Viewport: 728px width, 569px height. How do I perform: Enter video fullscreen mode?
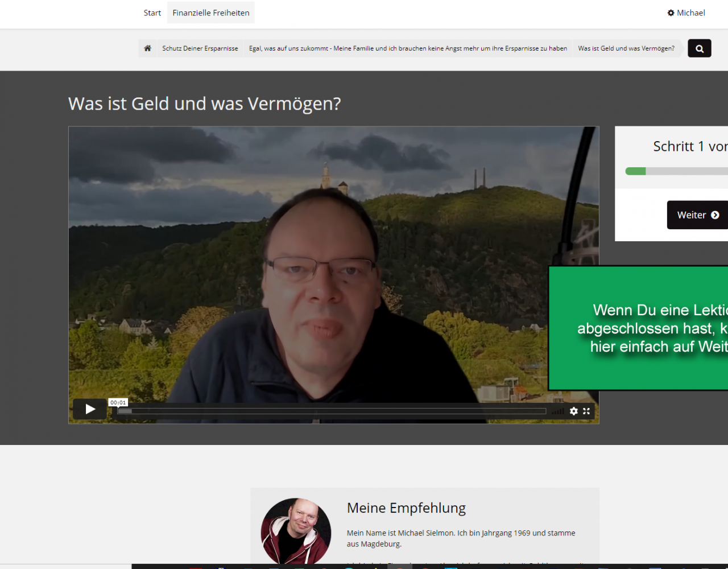(x=586, y=411)
